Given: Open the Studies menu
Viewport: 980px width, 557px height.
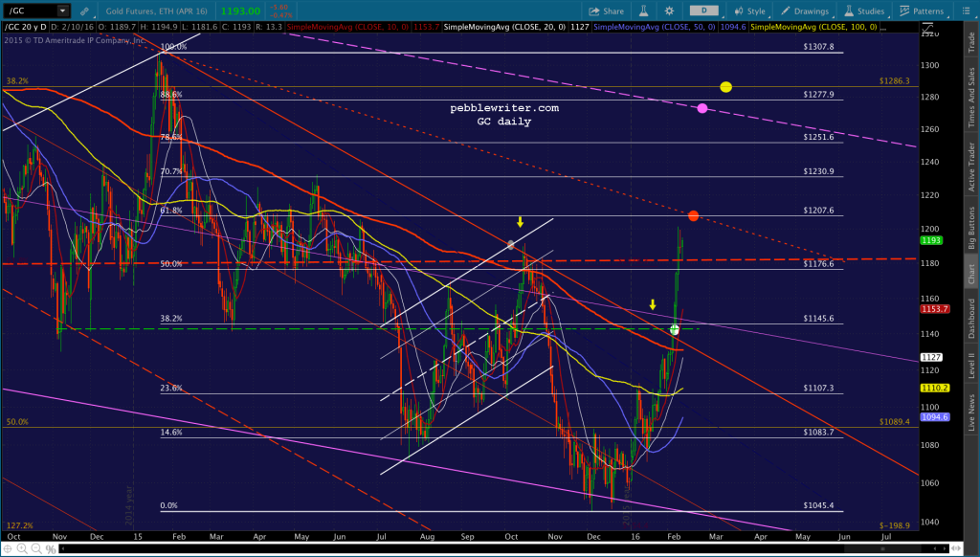Looking at the screenshot, I should point(864,11).
